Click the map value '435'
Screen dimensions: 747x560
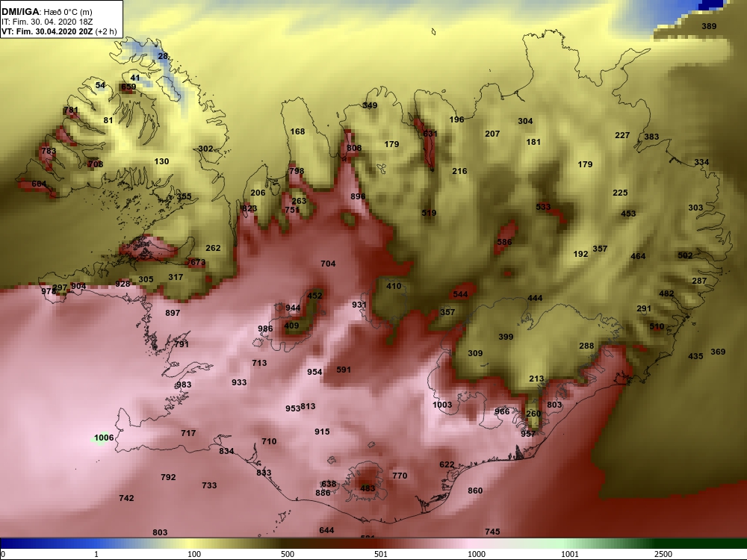695,356
